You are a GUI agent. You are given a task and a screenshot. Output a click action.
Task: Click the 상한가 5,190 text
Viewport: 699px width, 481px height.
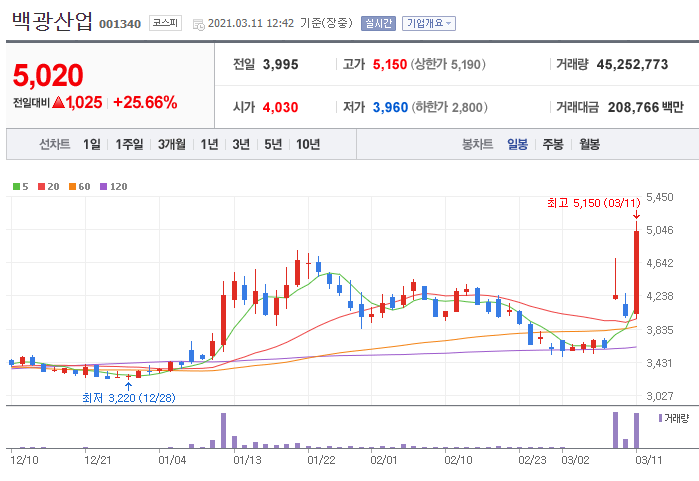448,64
